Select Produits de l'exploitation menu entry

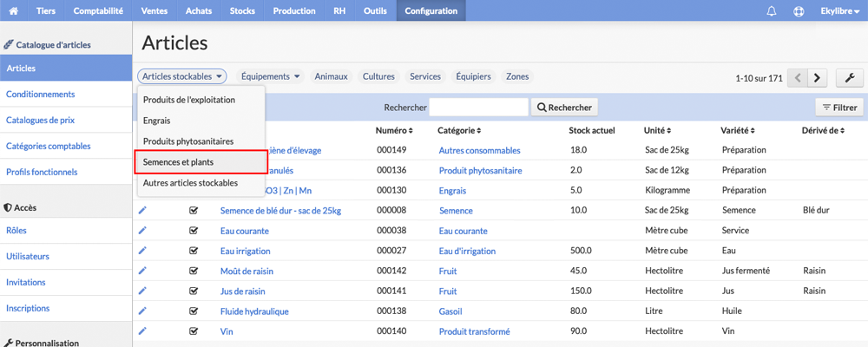click(x=201, y=100)
